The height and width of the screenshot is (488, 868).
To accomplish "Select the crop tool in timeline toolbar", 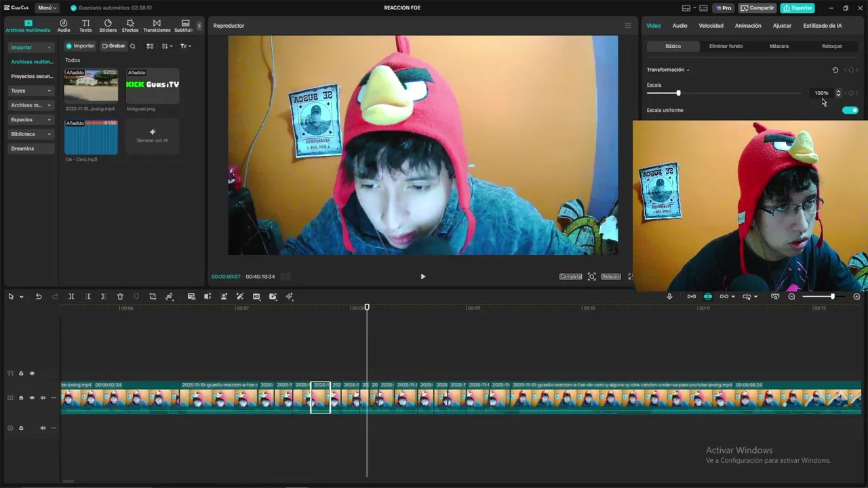I will tap(153, 297).
